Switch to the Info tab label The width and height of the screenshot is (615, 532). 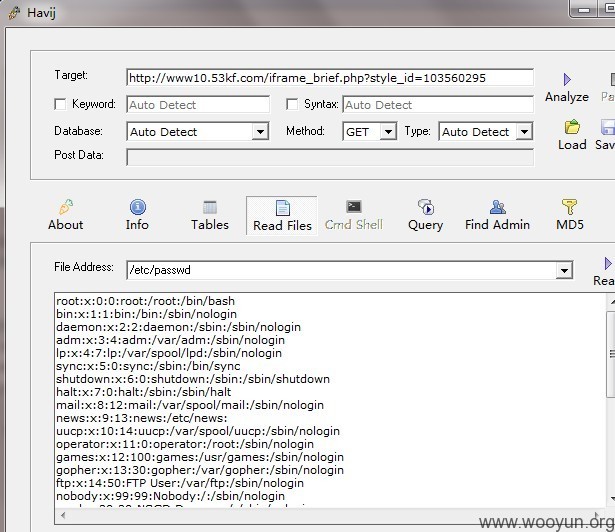tap(137, 225)
